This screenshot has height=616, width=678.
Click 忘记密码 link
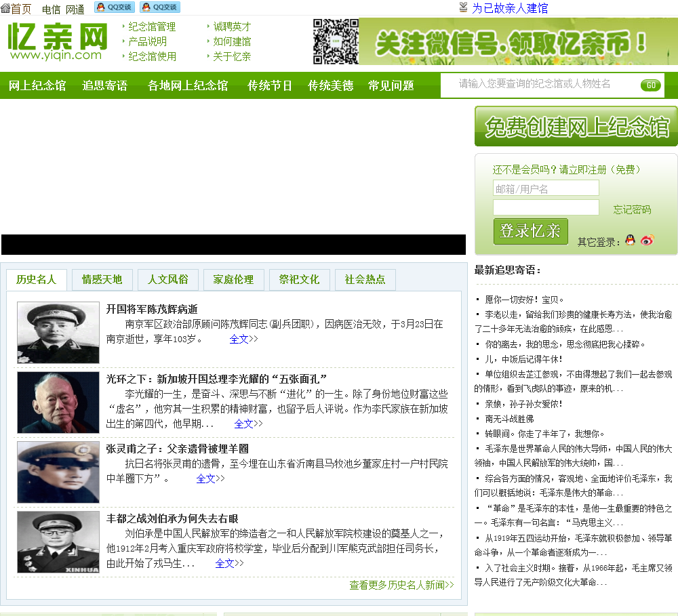[x=632, y=209]
